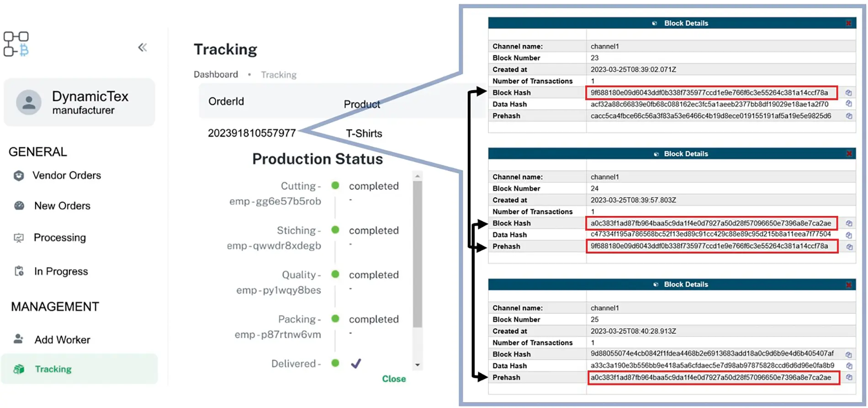
Task: Click the Add Worker person icon
Action: (x=18, y=339)
